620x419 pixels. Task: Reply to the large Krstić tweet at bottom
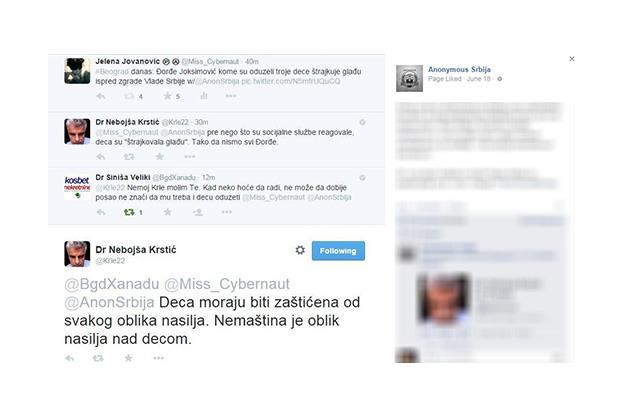70,358
